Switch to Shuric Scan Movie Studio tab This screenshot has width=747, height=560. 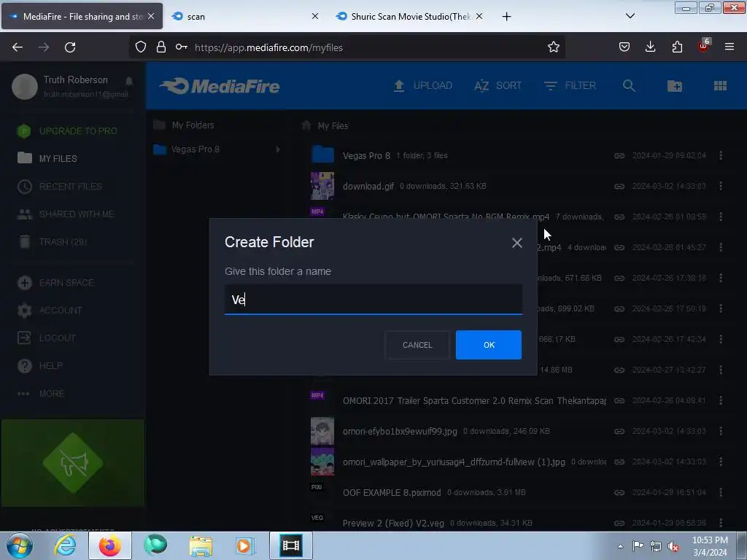click(x=410, y=16)
